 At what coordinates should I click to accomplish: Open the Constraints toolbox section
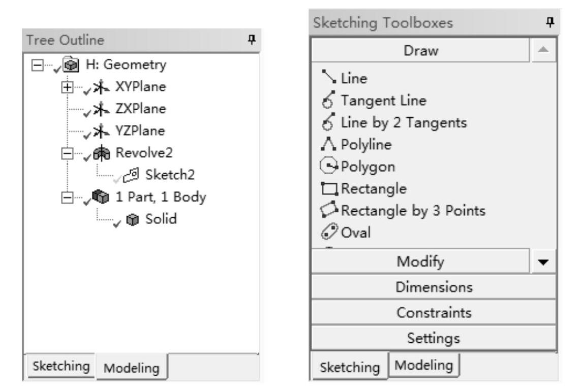(x=434, y=312)
